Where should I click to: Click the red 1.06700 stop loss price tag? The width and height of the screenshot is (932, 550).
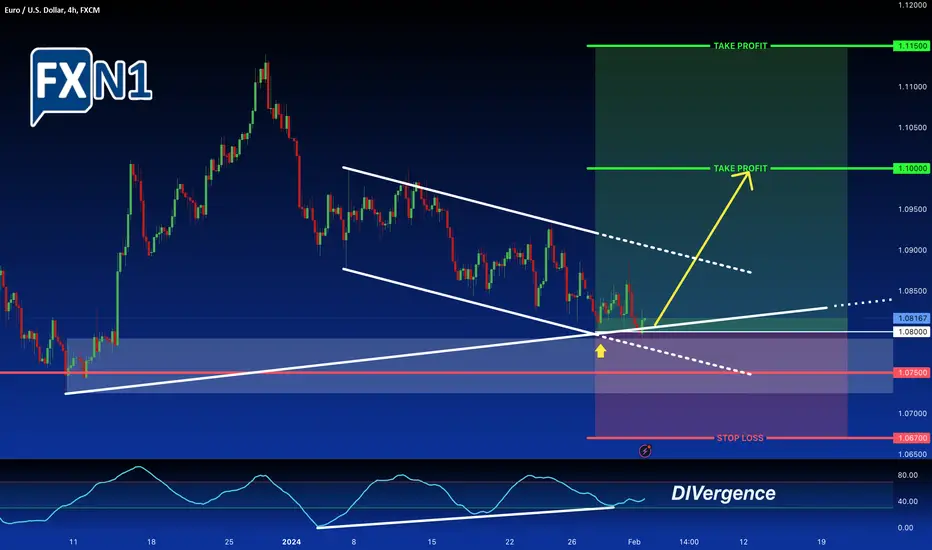click(x=912, y=438)
